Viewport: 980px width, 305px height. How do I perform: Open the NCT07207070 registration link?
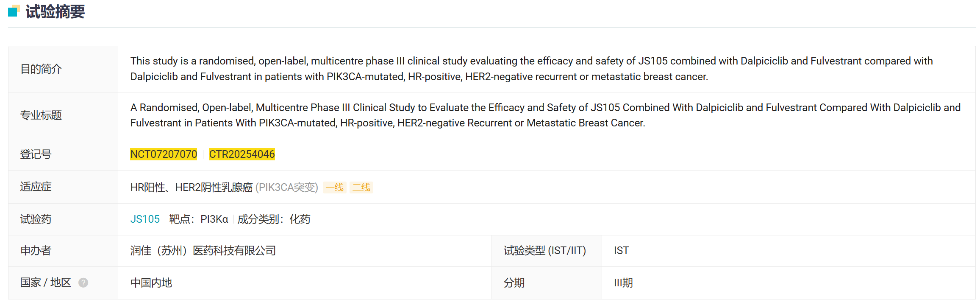(164, 154)
